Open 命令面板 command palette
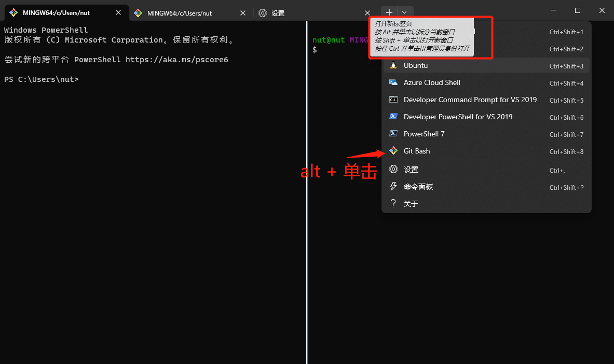This screenshot has width=614, height=364. (486, 187)
